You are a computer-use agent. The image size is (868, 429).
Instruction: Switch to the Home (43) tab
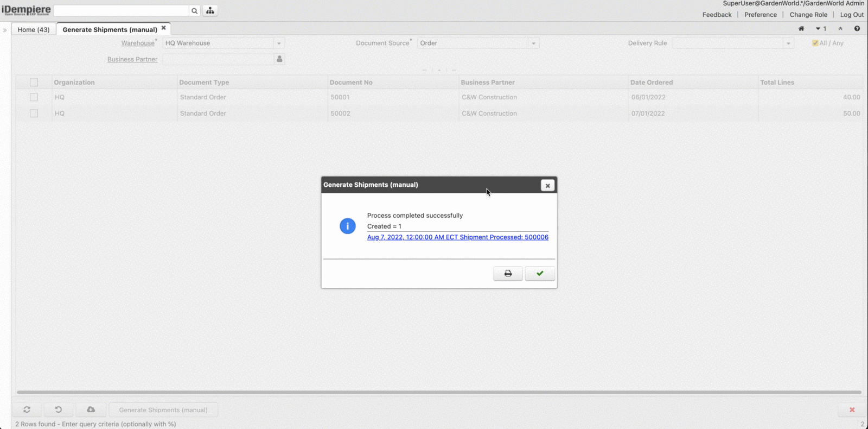34,30
